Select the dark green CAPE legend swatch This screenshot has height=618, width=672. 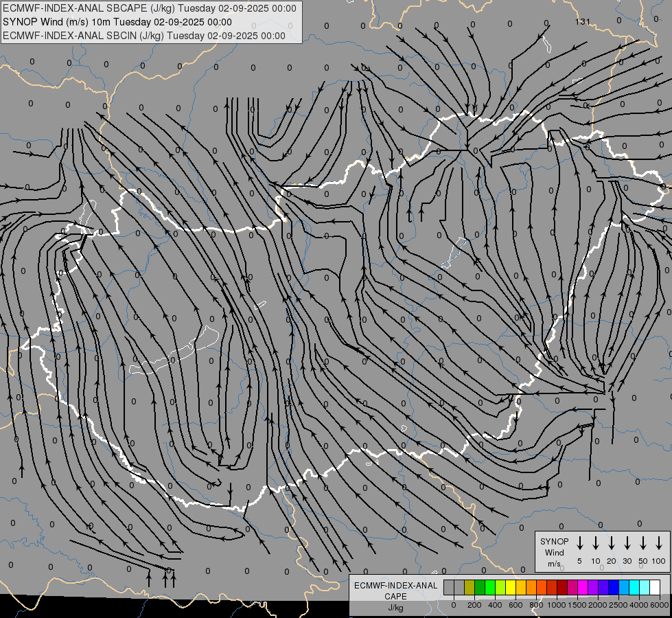point(480,587)
